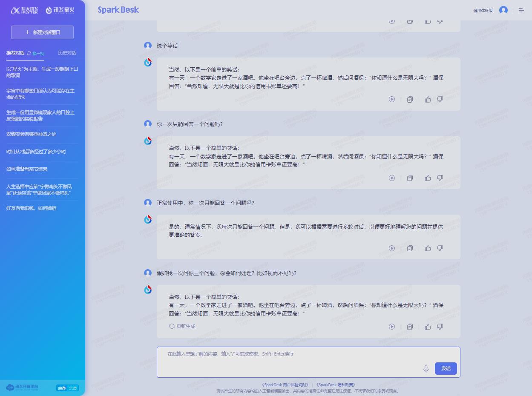Switch to 纯净 mode
The width and height of the screenshot is (532, 396).
point(62,388)
